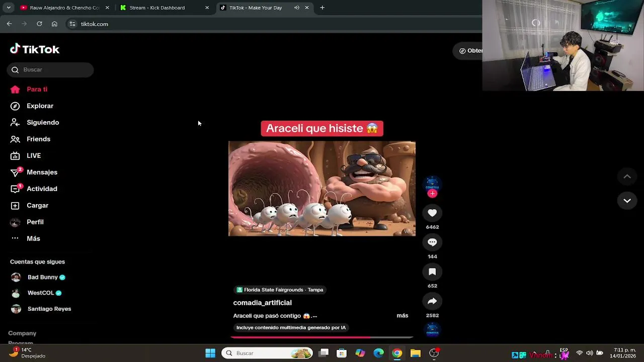Follow the creator with the red plus
The width and height of the screenshot is (644, 362).
click(432, 194)
